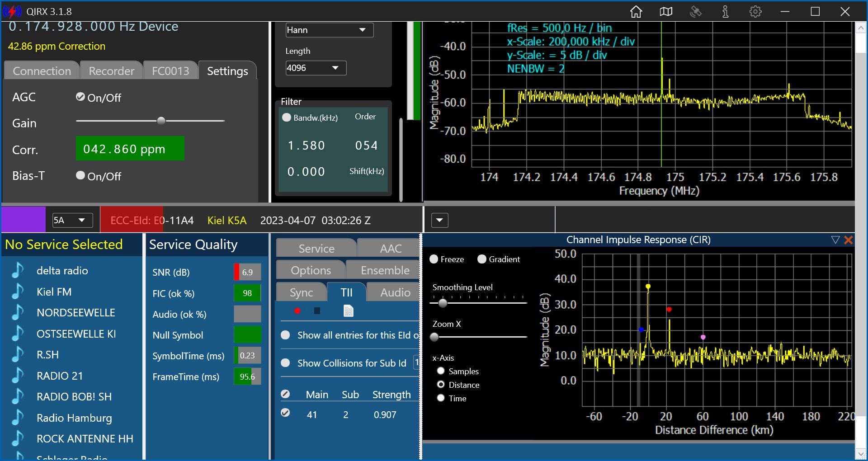
Task: Open the Ensemble tab
Action: pyautogui.click(x=385, y=270)
